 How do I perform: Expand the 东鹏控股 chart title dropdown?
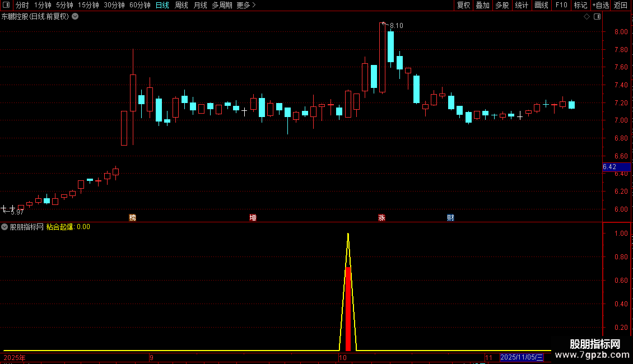point(75,17)
